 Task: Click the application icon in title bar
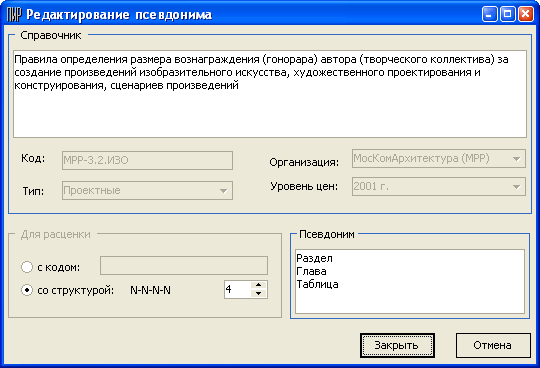[x=14, y=15]
